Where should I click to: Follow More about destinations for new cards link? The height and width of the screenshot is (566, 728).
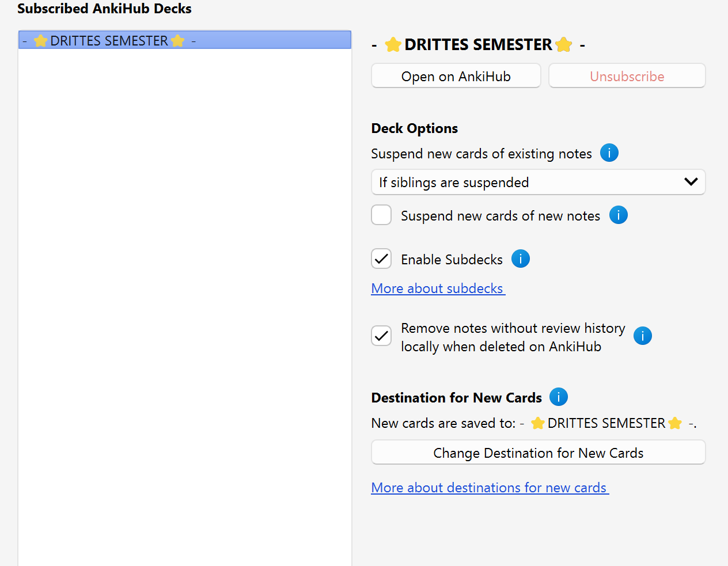pyautogui.click(x=490, y=488)
